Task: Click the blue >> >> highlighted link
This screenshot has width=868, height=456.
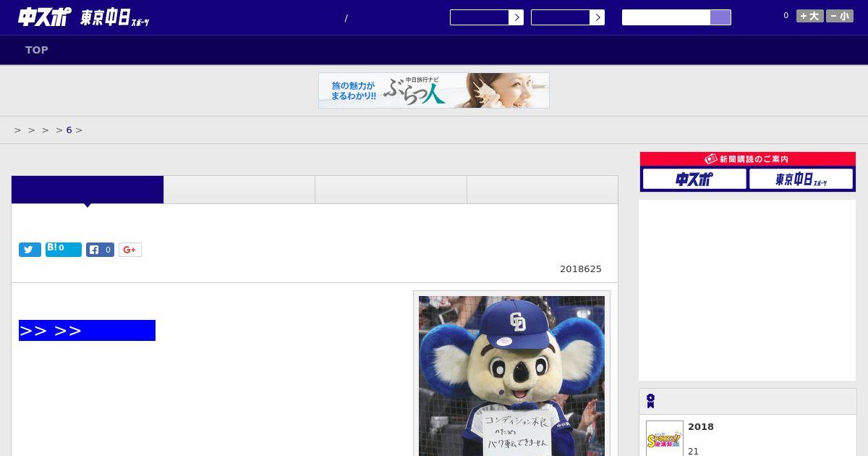Action: tap(87, 330)
